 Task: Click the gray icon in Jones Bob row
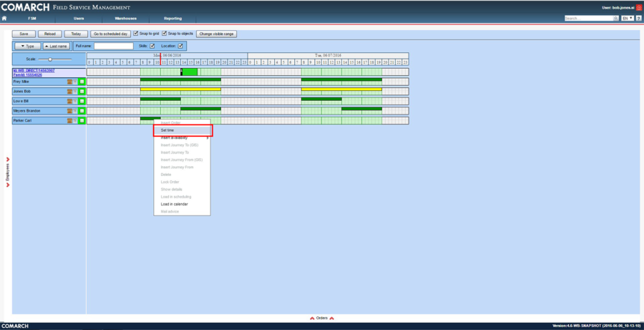click(x=75, y=91)
